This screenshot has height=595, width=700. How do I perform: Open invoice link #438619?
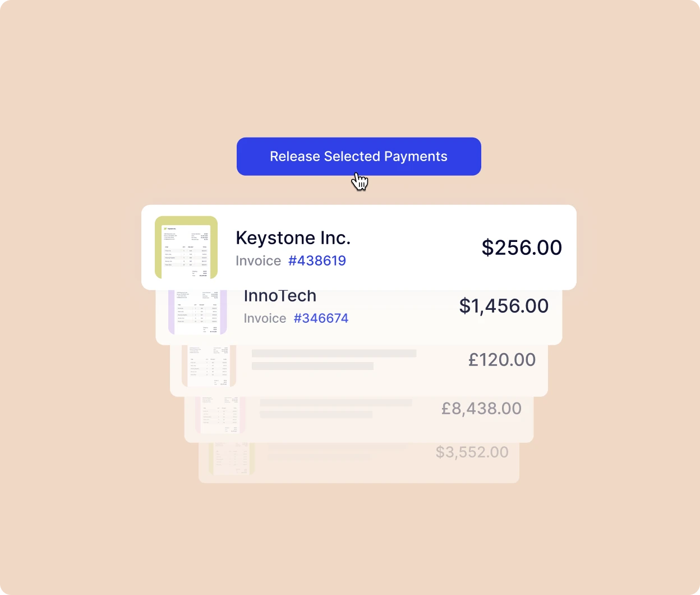coord(317,261)
